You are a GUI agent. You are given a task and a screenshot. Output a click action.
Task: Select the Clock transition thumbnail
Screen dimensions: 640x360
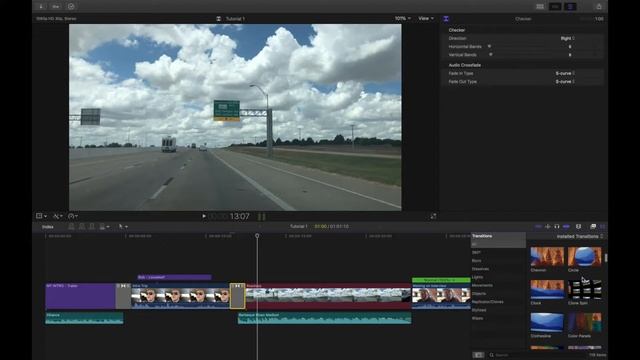(547, 289)
